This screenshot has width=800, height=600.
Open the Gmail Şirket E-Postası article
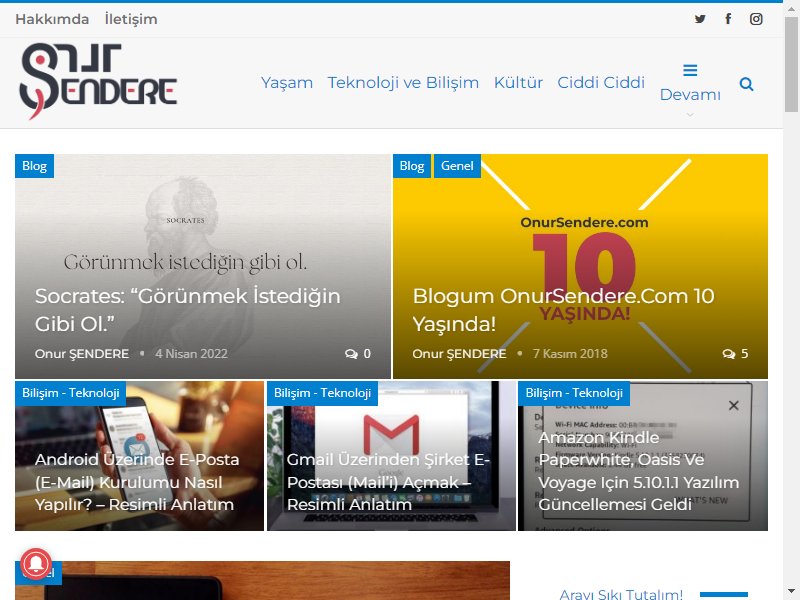(x=388, y=482)
